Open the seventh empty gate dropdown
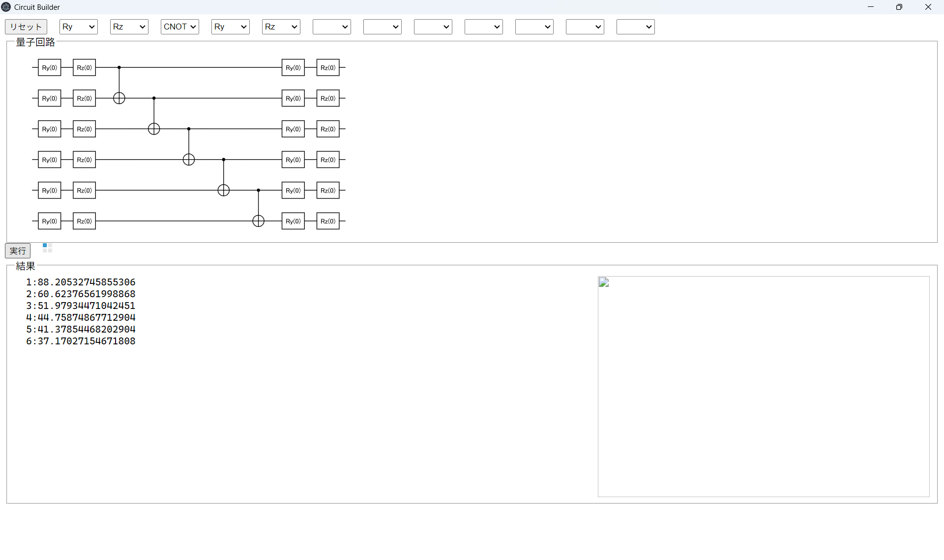This screenshot has width=944, height=560. (383, 27)
